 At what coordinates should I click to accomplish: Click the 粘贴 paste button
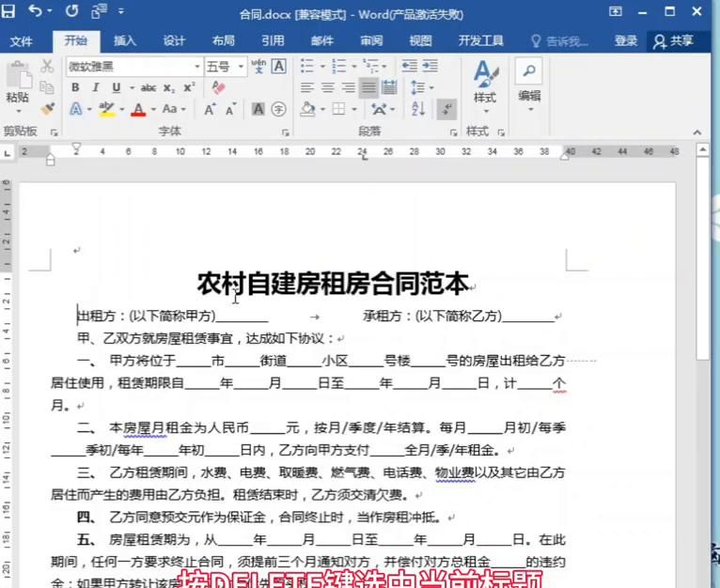(19, 87)
